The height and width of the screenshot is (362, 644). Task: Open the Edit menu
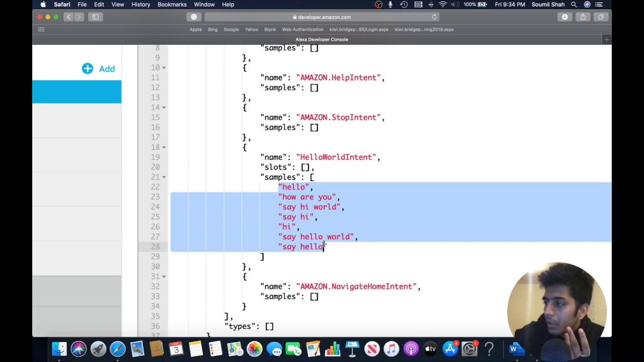click(99, 5)
